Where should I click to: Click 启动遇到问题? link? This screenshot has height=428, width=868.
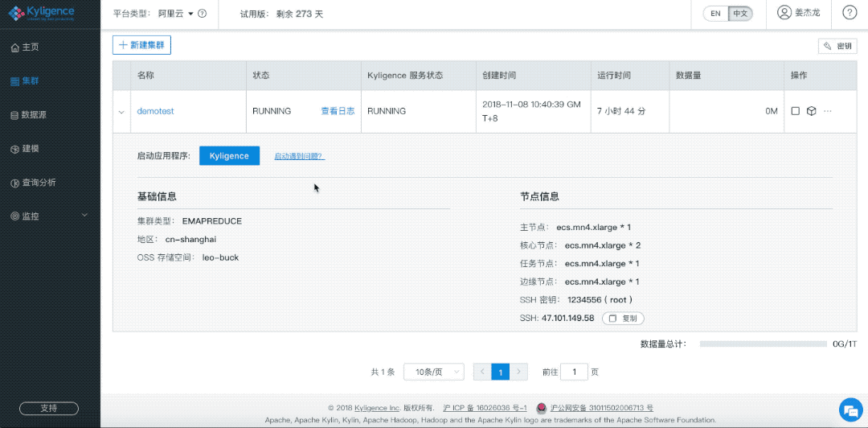(300, 157)
